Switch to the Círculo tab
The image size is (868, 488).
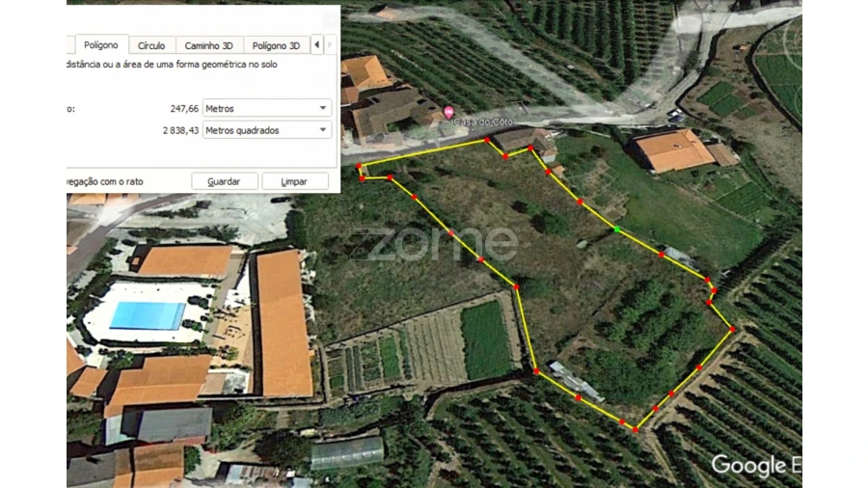click(151, 45)
